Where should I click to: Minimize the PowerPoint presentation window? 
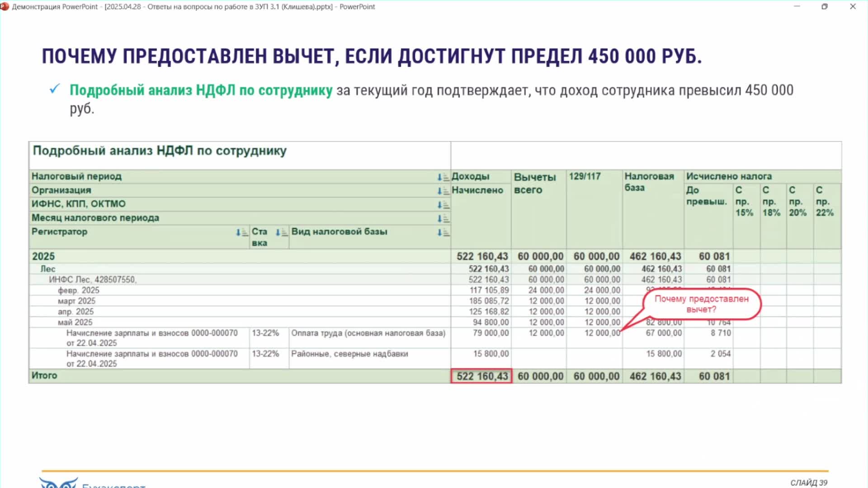pyautogui.click(x=797, y=6)
